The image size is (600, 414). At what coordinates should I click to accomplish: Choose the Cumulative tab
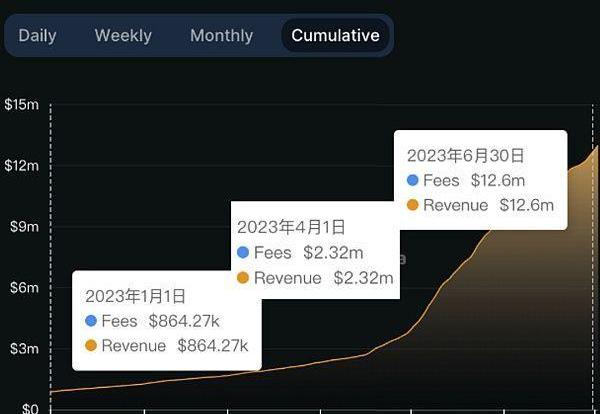click(335, 36)
